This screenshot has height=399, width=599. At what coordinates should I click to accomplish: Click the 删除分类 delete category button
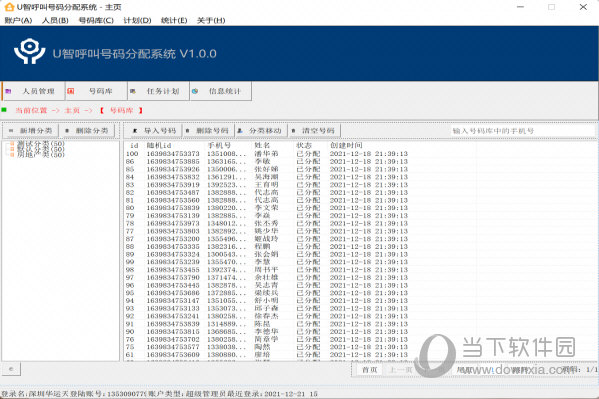tap(87, 131)
